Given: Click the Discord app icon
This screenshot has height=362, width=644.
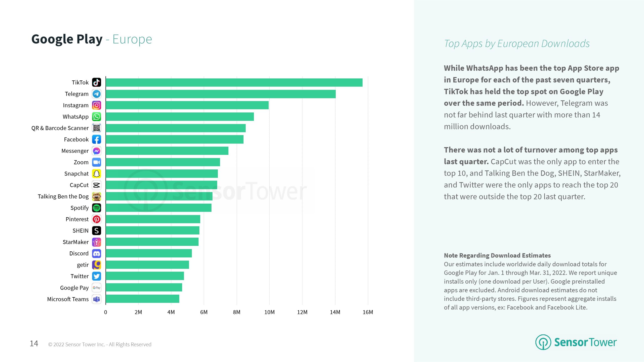Looking at the screenshot, I should [x=97, y=253].
